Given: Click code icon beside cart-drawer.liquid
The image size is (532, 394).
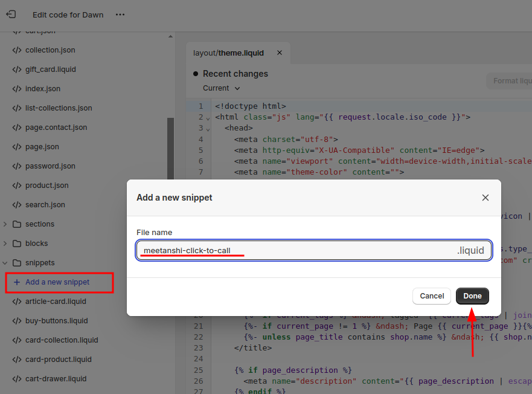Looking at the screenshot, I should [x=17, y=379].
